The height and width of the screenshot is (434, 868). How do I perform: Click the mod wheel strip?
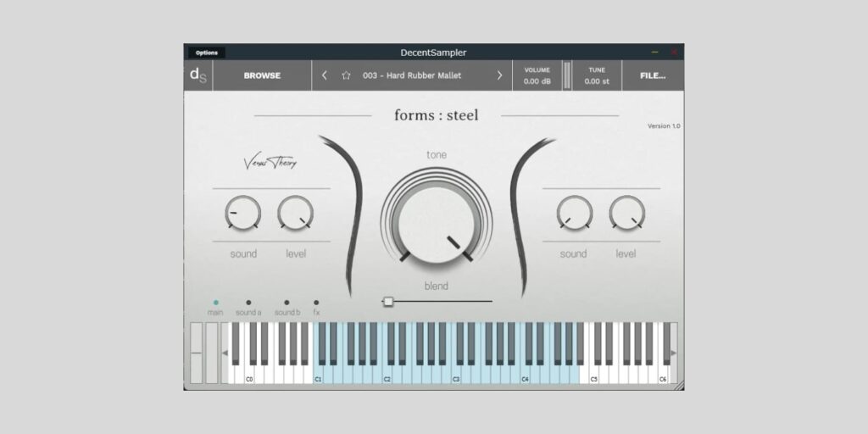click(212, 353)
